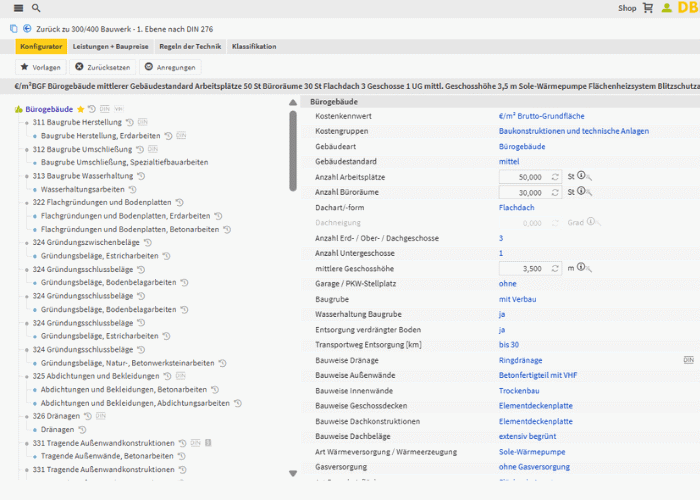This screenshot has width=700, height=500.
Task: Change Gebäudestandard value 'mittel'
Action: [x=509, y=161]
